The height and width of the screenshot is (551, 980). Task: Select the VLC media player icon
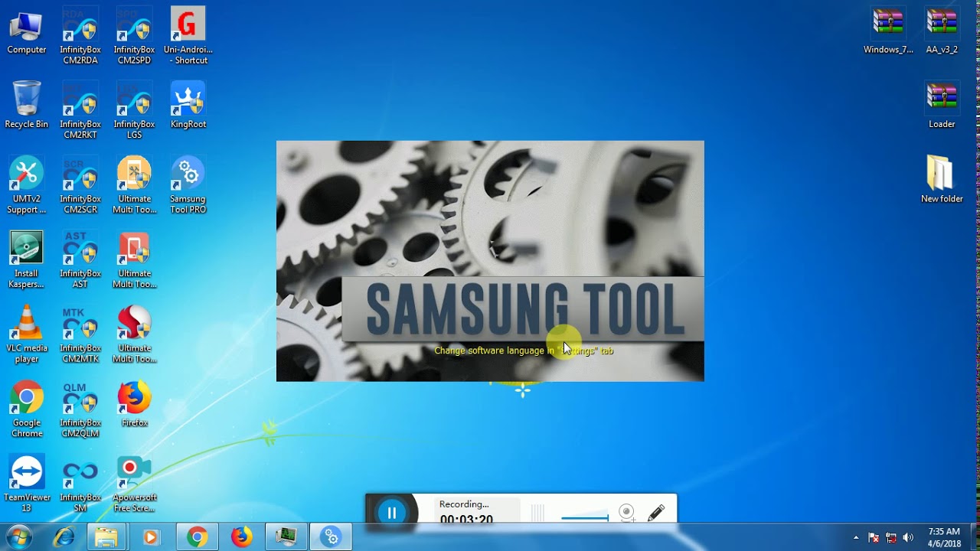27,335
